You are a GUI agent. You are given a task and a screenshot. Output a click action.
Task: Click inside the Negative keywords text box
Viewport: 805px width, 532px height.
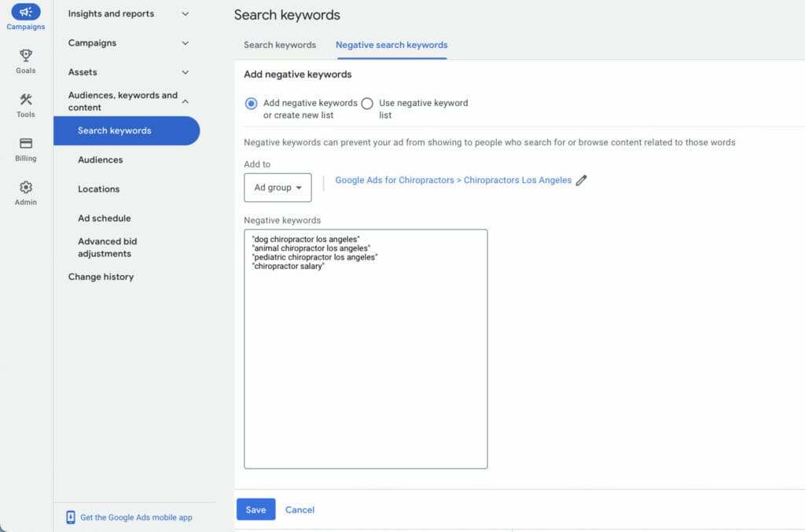coord(366,346)
